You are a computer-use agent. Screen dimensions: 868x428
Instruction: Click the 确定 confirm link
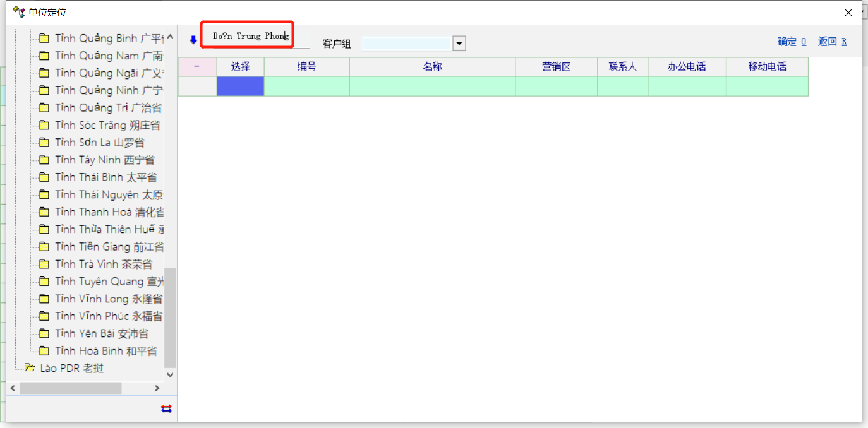[x=792, y=42]
